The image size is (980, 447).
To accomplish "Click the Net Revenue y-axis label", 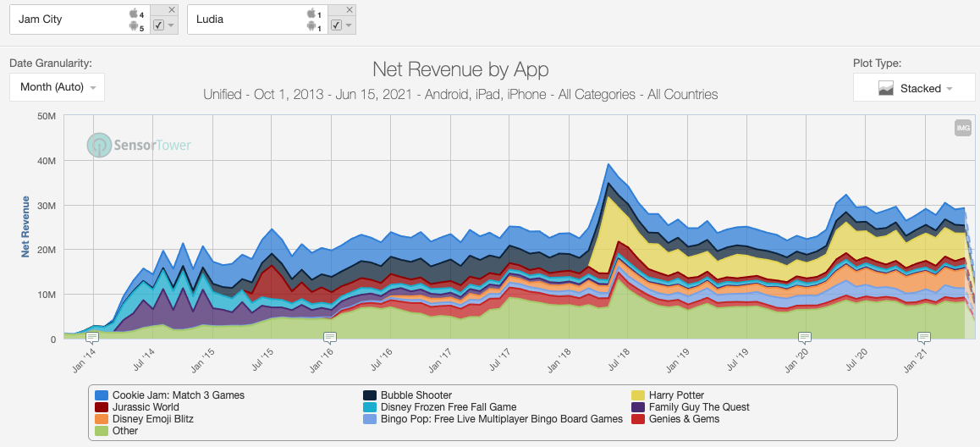I will coord(25,226).
